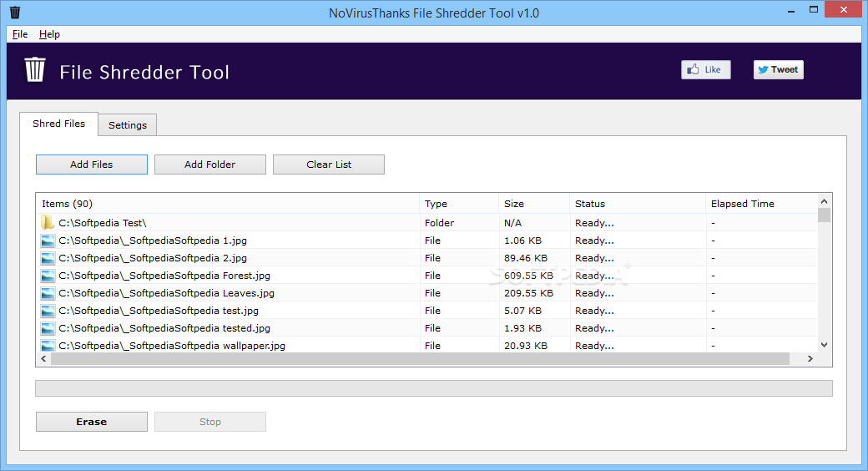The image size is (868, 471).
Task: Click the Erase button
Action: [91, 422]
